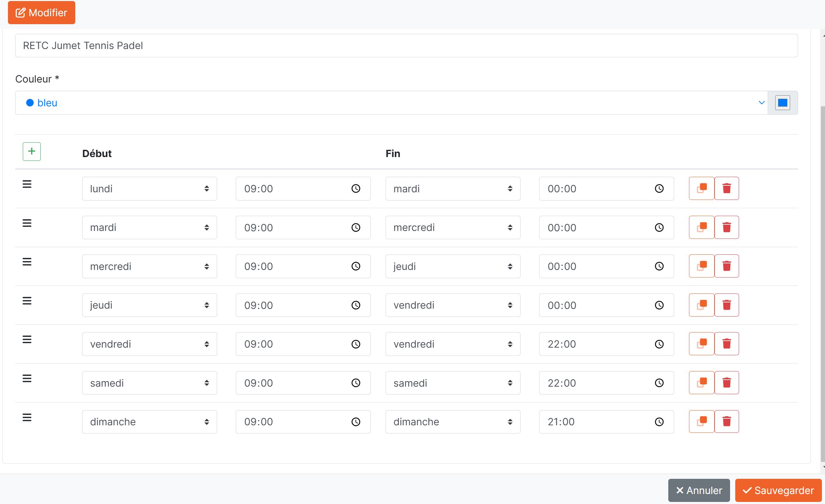This screenshot has height=504, width=825.
Task: Open time picker clock for lundi start
Action: pos(356,188)
